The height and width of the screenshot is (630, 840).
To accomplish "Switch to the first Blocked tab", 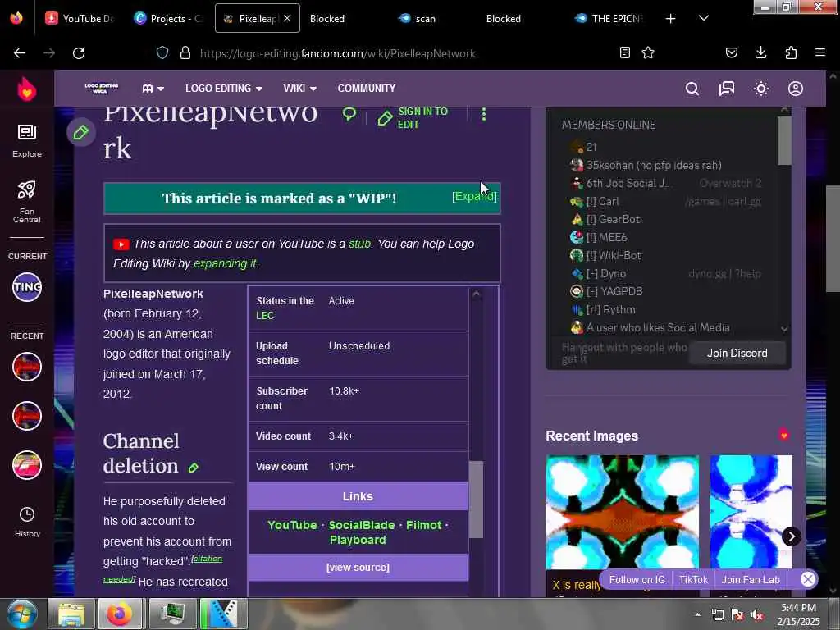I will tap(326, 18).
